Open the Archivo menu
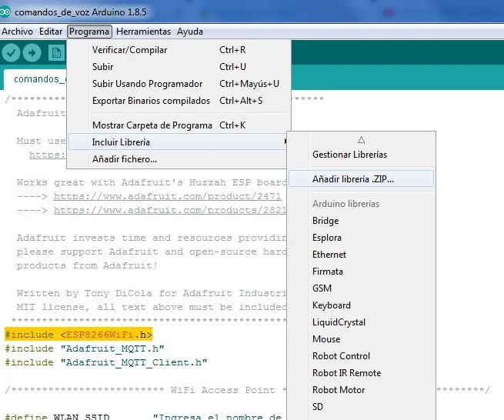This screenshot has height=420, width=504. [18, 32]
